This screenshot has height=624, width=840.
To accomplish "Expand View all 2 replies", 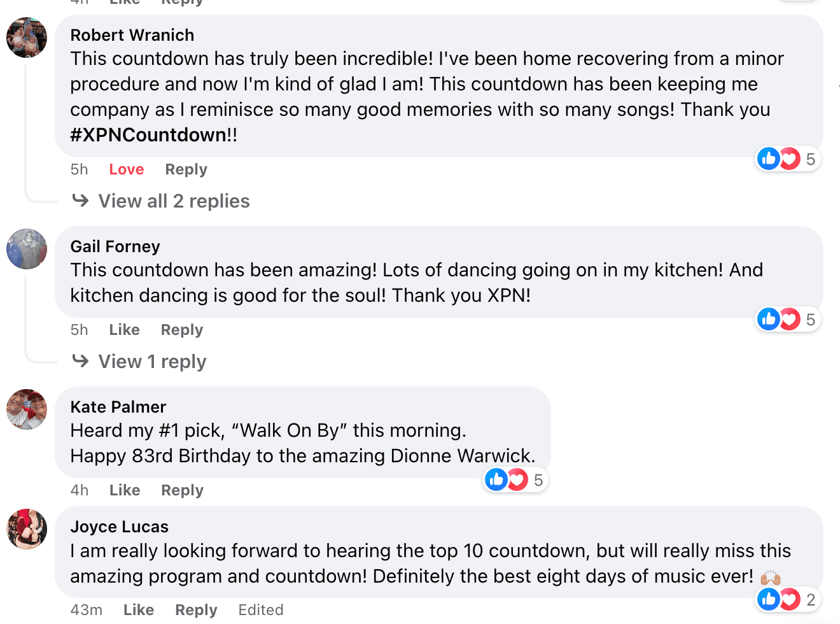I will (174, 201).
